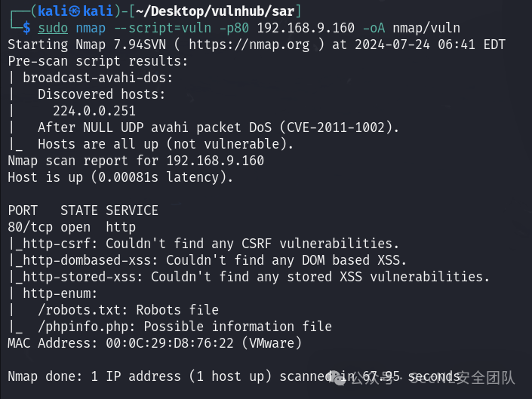Screen dimensions: 532x399
Task: Click the /phpinfo.php path entry
Action: click(83, 327)
